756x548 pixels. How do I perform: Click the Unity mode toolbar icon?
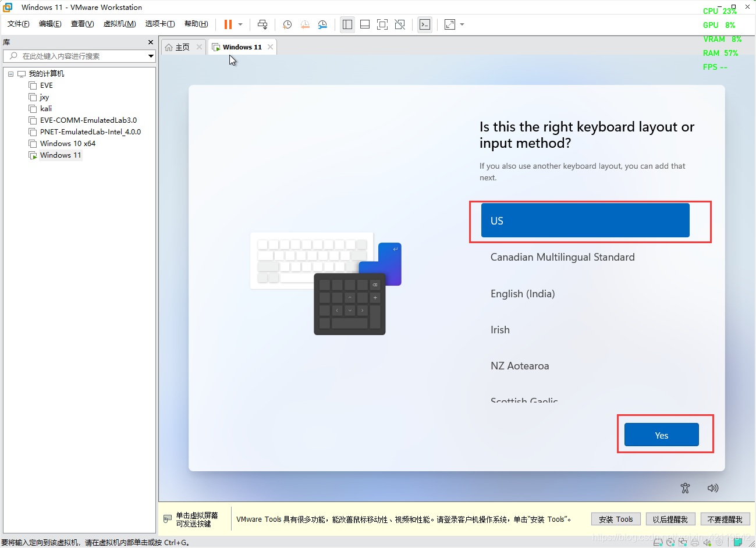(x=400, y=24)
